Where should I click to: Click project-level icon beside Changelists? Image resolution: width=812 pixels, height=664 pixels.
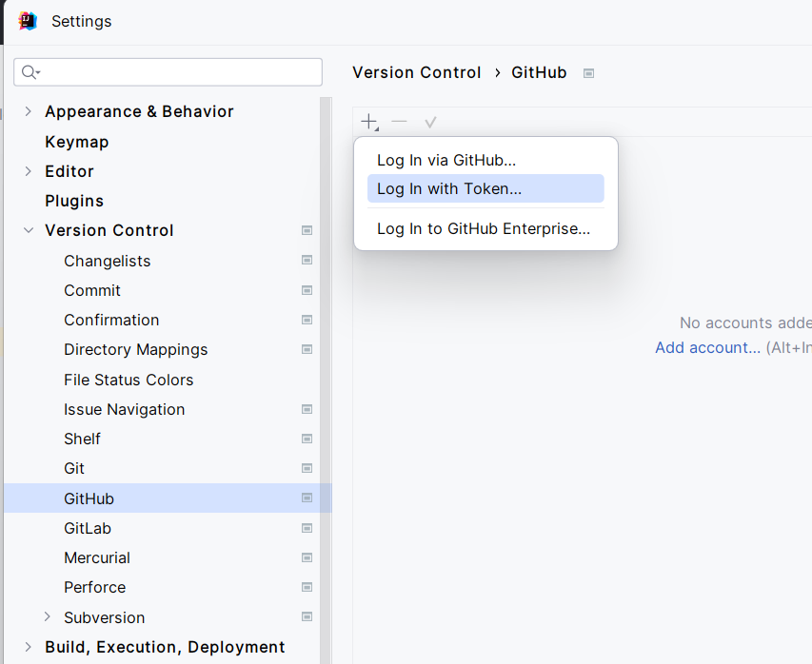tap(307, 260)
